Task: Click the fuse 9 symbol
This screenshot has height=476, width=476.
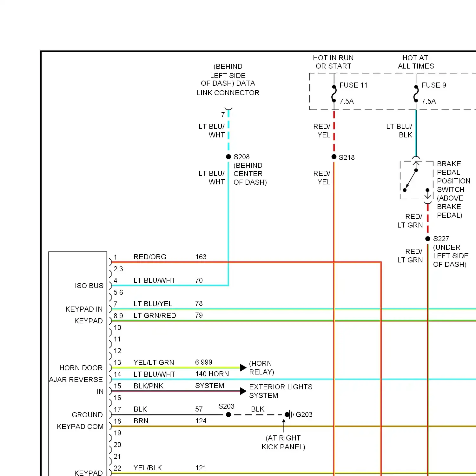Action: (x=416, y=93)
